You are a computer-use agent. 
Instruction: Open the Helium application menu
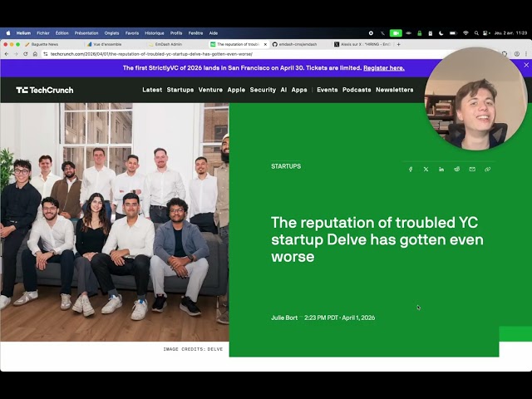click(x=23, y=33)
